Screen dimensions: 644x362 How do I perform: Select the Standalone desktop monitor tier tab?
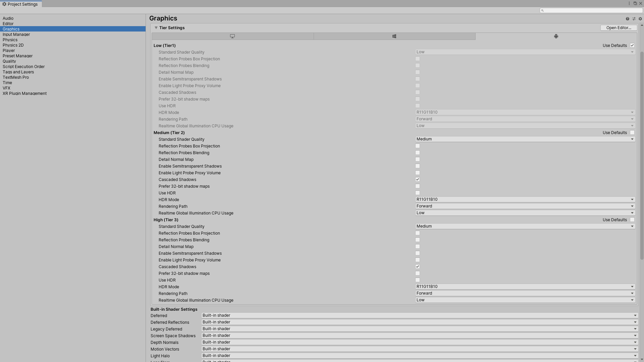[232, 36]
